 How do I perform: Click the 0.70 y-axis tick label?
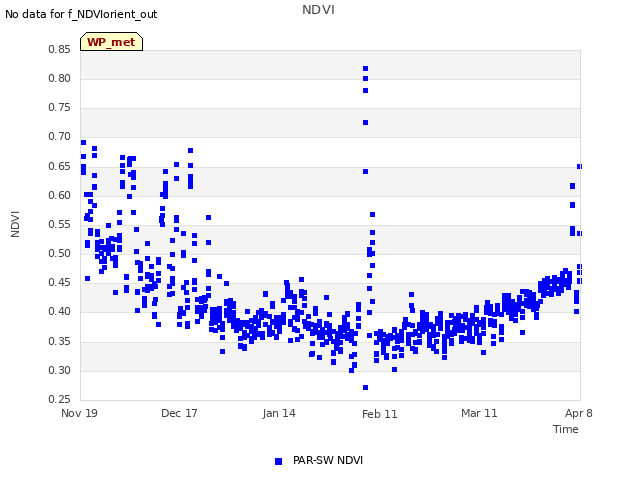tap(59, 136)
